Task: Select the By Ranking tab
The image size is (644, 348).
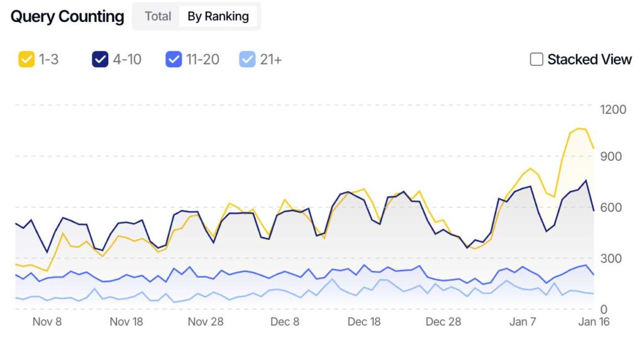Action: (218, 16)
